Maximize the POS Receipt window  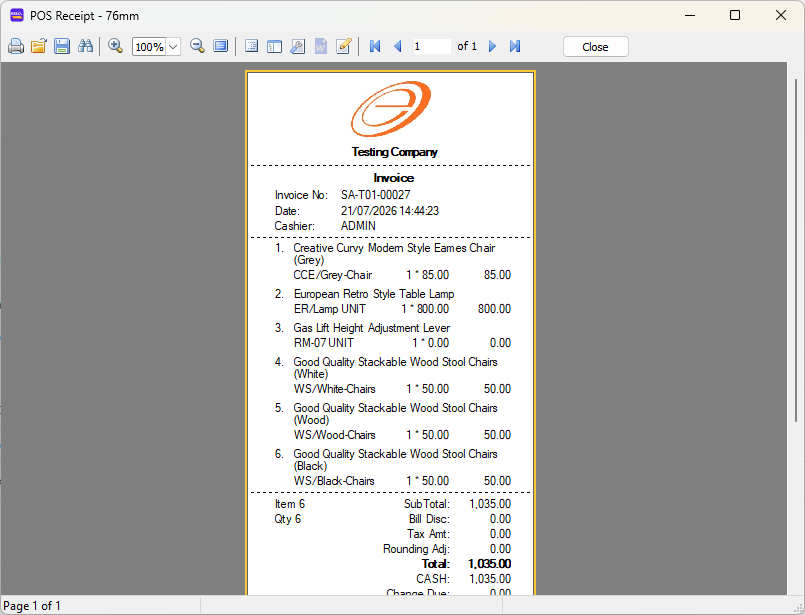click(735, 15)
